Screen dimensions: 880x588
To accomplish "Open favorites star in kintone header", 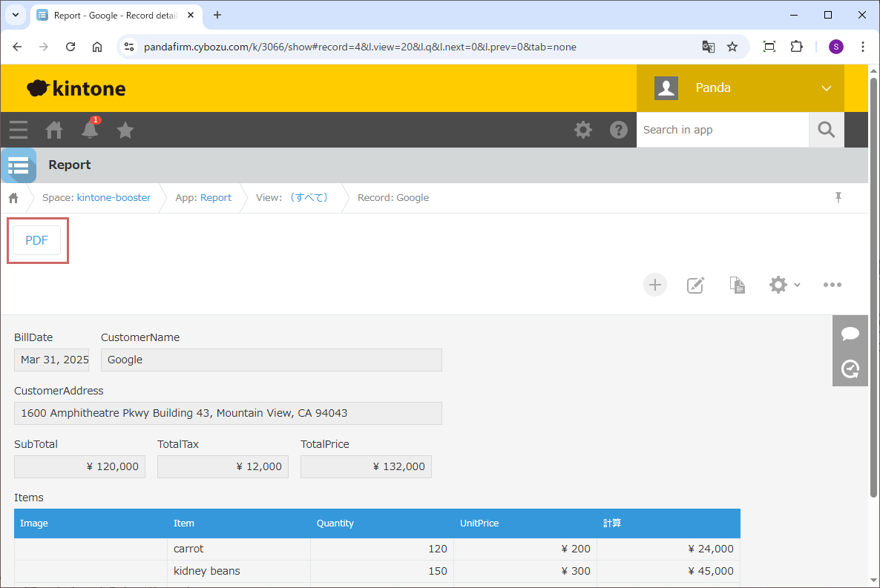I will 125,130.
